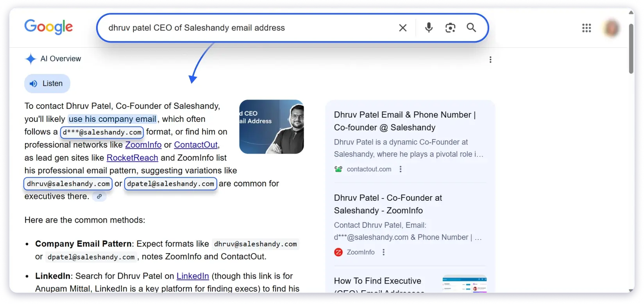This screenshot has width=644, height=304.
Task: Select the boxed dpatel@saleshandy.com chip
Action: click(170, 184)
